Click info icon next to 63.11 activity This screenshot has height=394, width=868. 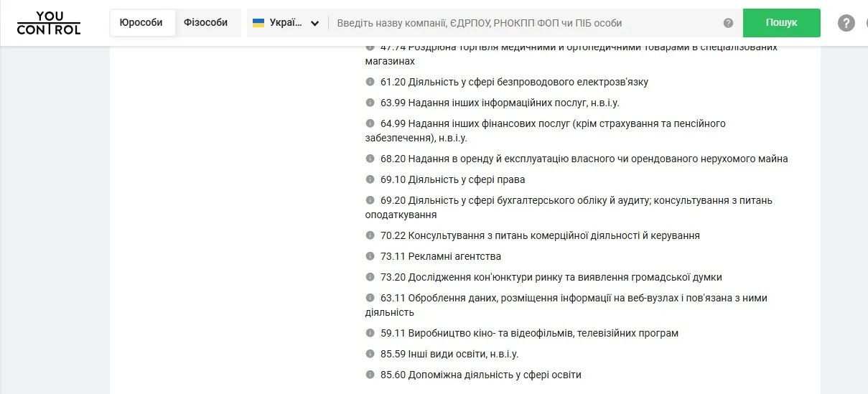click(x=370, y=298)
